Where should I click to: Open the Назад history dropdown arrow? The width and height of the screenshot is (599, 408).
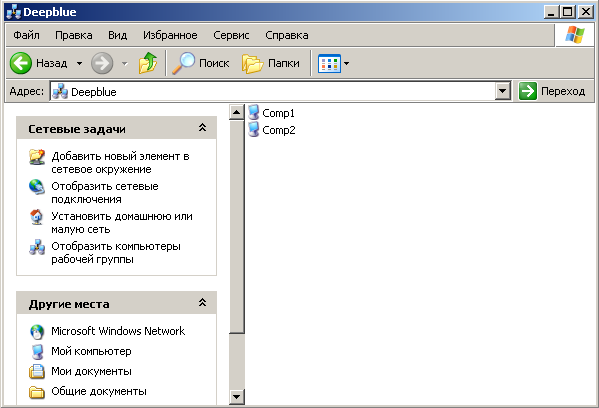pyautogui.click(x=79, y=63)
